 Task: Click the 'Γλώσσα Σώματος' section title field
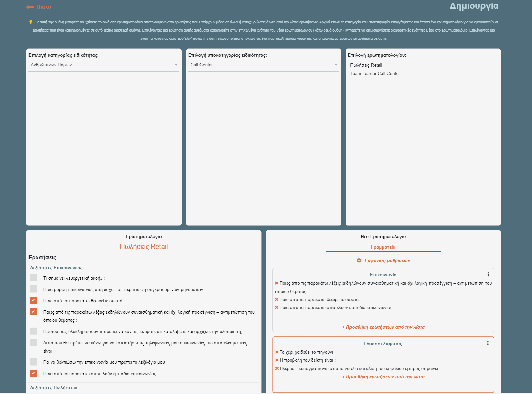(383, 343)
